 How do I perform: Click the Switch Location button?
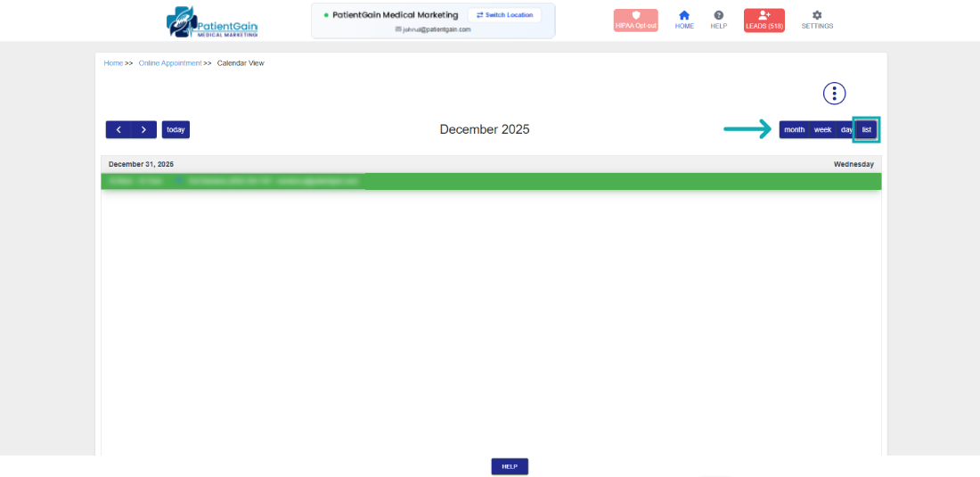click(x=504, y=15)
